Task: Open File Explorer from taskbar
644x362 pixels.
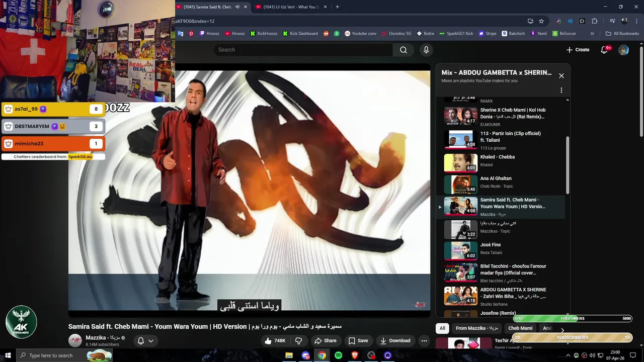Action: coord(289,355)
